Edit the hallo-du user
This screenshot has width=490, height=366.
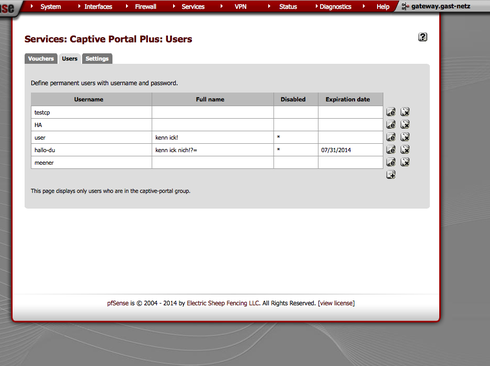pyautogui.click(x=391, y=149)
